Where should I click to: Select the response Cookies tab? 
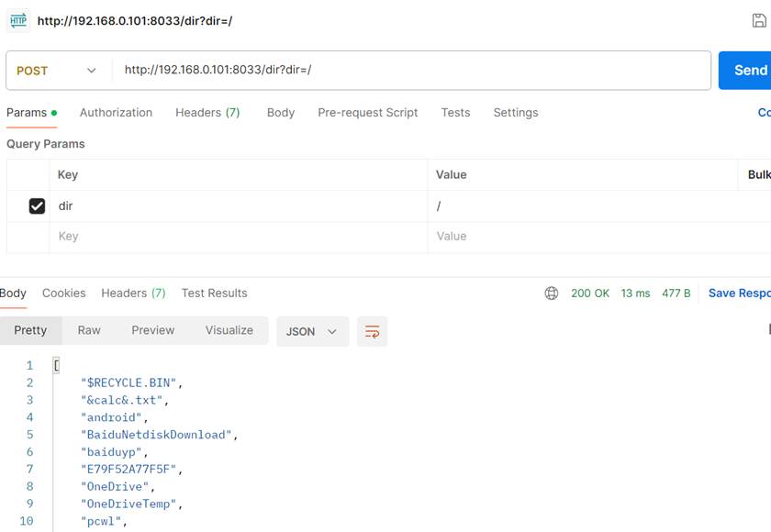click(x=64, y=294)
